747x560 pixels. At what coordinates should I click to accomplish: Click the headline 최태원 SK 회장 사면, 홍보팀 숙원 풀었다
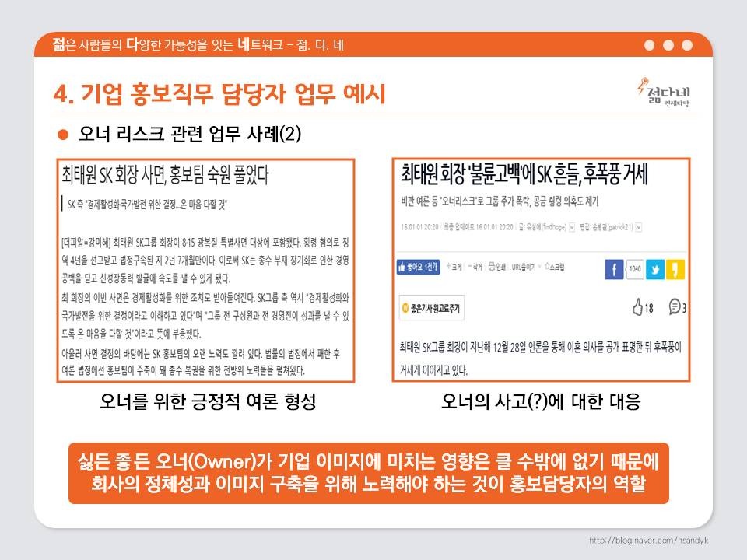tap(165, 175)
